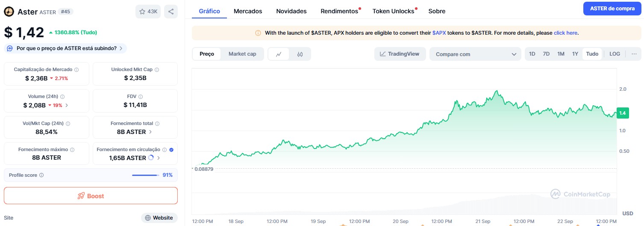Click the USD currency label on chart
This screenshot has height=226, width=644.
pyautogui.click(x=628, y=213)
